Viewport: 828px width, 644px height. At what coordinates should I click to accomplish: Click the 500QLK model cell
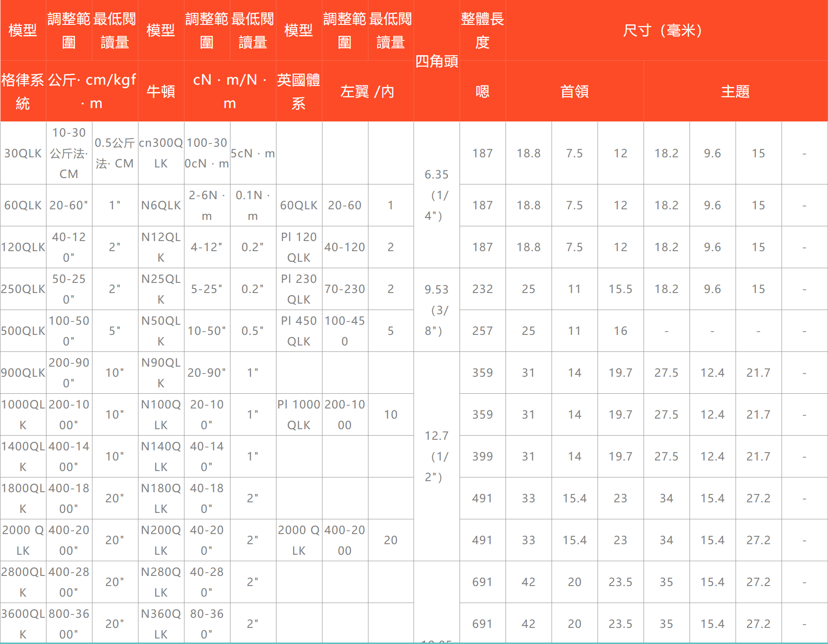(x=23, y=331)
